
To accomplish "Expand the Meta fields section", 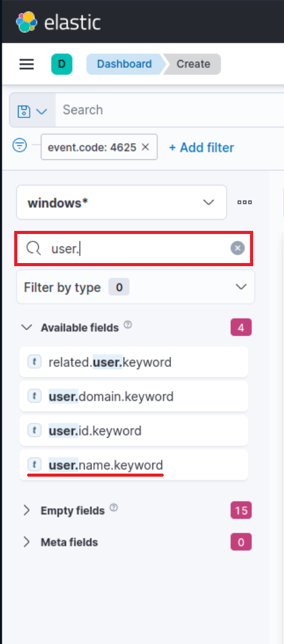I will click(x=27, y=542).
